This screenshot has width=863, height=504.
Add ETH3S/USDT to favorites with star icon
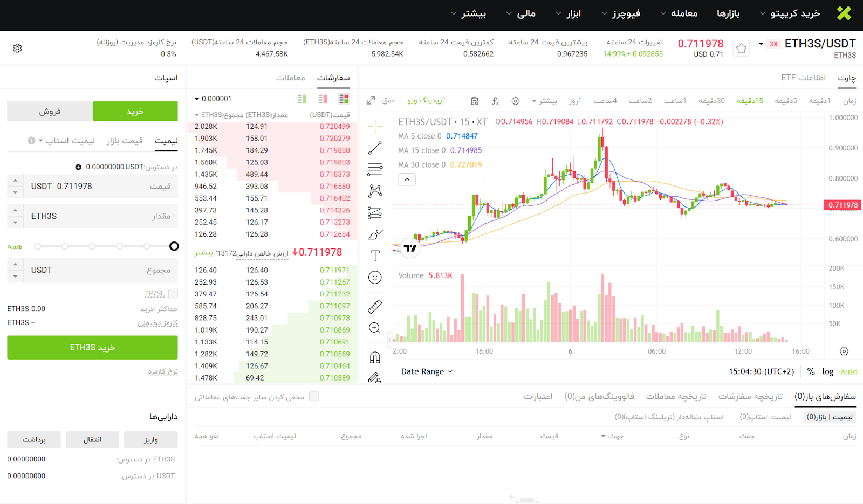(741, 49)
